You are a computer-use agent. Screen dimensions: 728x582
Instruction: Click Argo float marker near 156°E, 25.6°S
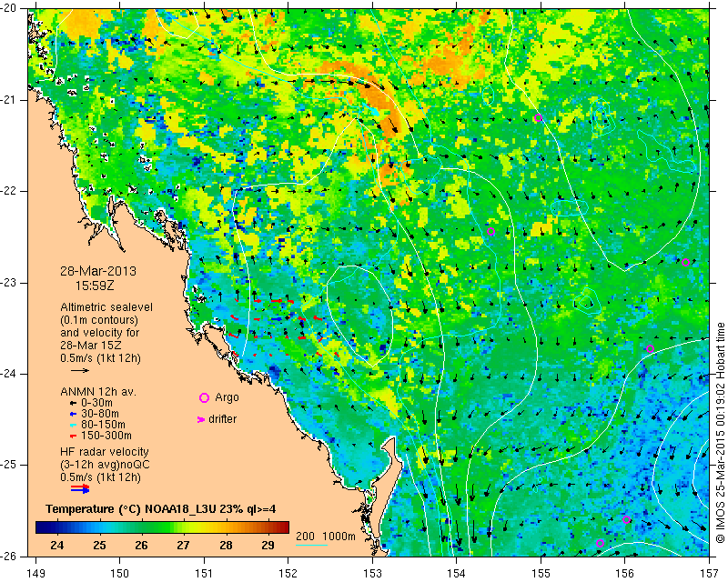626,520
